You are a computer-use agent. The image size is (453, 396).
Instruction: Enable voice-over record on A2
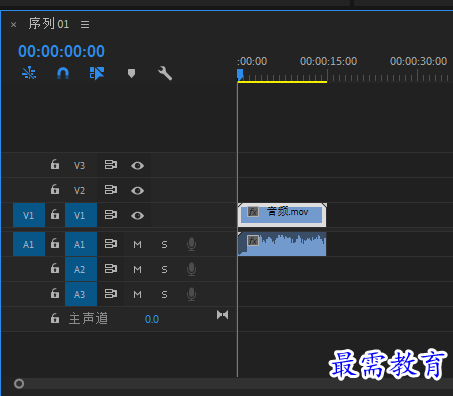coord(191,269)
